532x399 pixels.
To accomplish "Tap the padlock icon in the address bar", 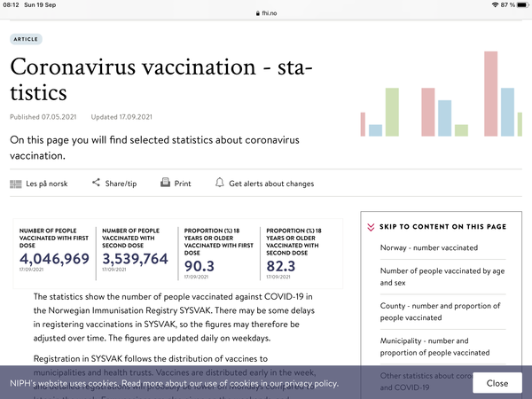I will (258, 13).
